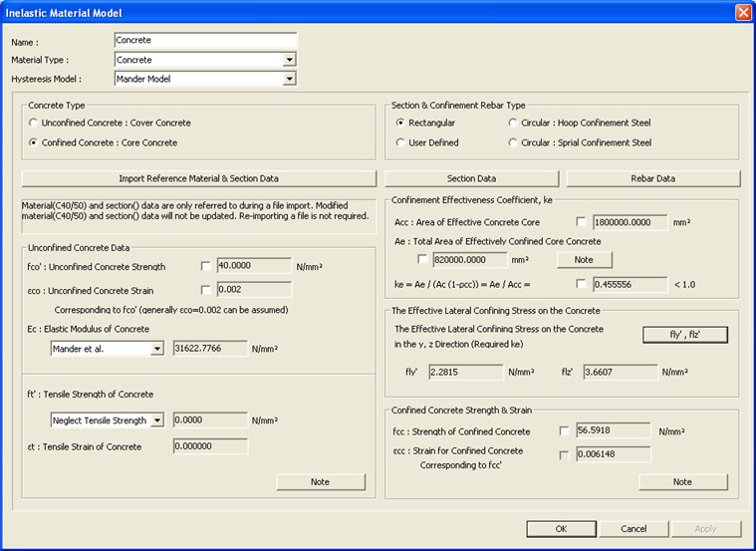Close the dialog with the red X
Viewport: 756px width, 551px height.
(742, 12)
